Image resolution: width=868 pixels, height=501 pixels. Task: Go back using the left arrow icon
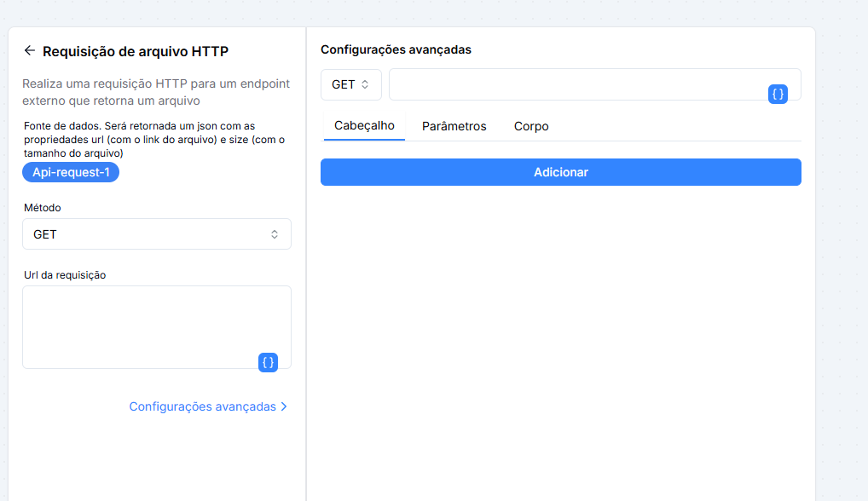pos(29,51)
